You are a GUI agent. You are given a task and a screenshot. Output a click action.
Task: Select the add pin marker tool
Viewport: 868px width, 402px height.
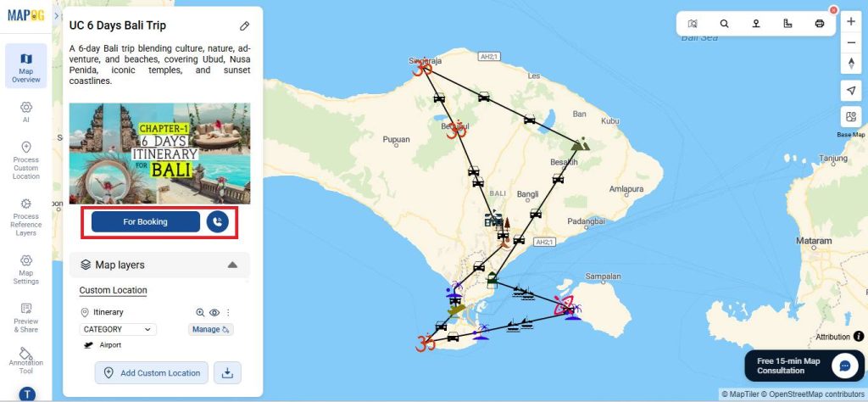coord(755,23)
